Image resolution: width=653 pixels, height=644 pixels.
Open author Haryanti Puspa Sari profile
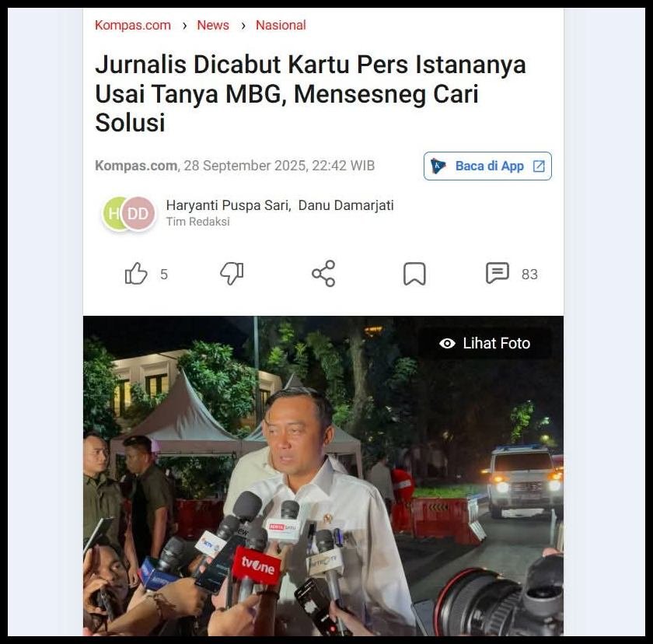pos(228,205)
